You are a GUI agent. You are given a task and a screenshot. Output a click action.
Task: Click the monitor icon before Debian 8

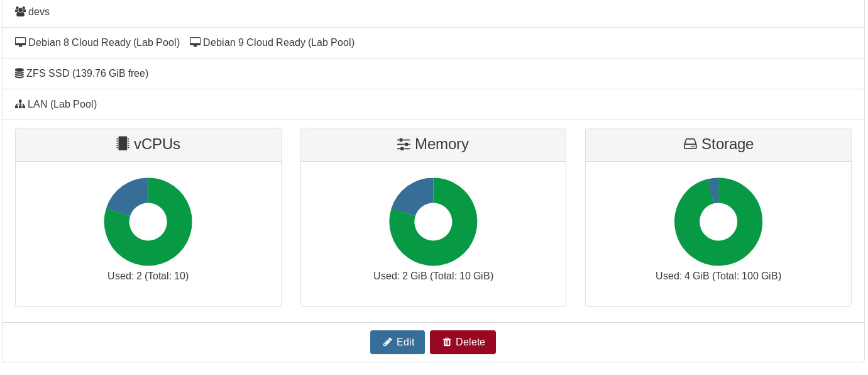pos(20,42)
